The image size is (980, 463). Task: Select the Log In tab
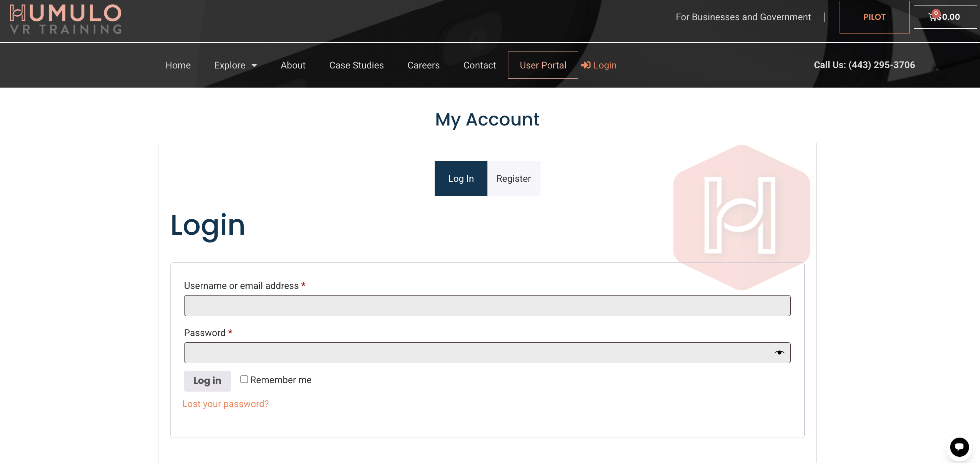click(x=461, y=179)
